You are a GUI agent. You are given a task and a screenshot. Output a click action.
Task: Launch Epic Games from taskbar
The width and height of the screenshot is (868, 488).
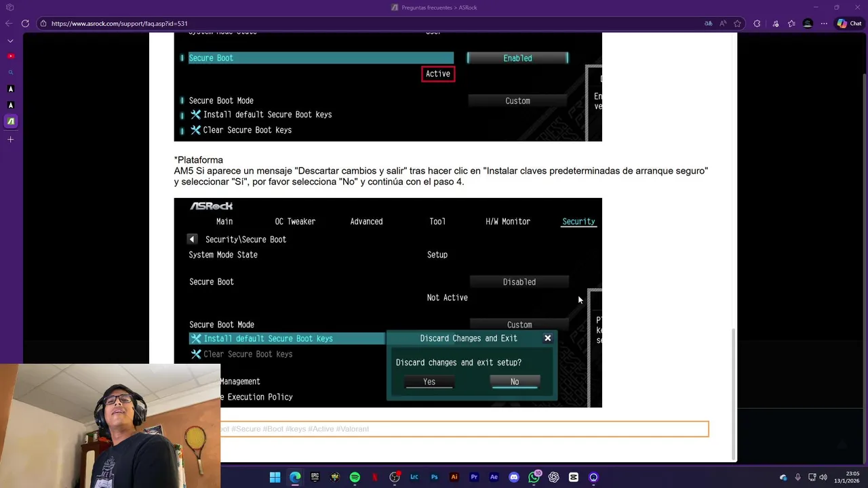[315, 477]
